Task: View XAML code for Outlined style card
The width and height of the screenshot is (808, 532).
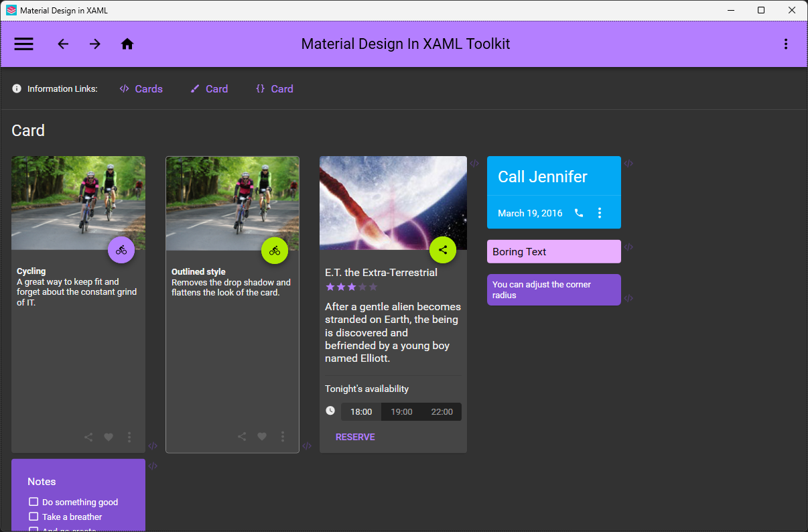Action: pos(307,446)
